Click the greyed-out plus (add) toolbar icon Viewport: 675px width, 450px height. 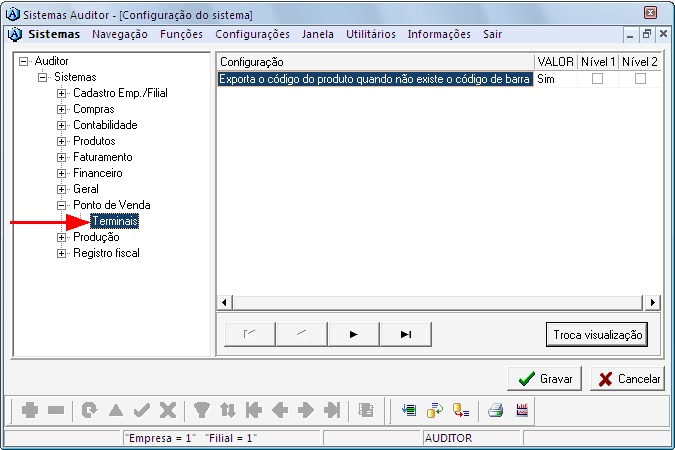pyautogui.click(x=30, y=410)
